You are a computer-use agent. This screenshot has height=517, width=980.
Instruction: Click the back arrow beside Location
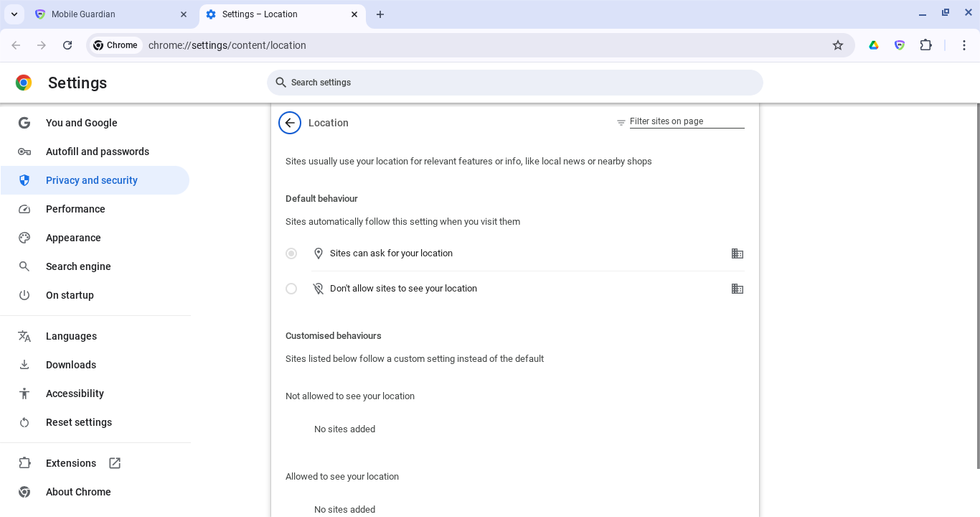click(290, 123)
